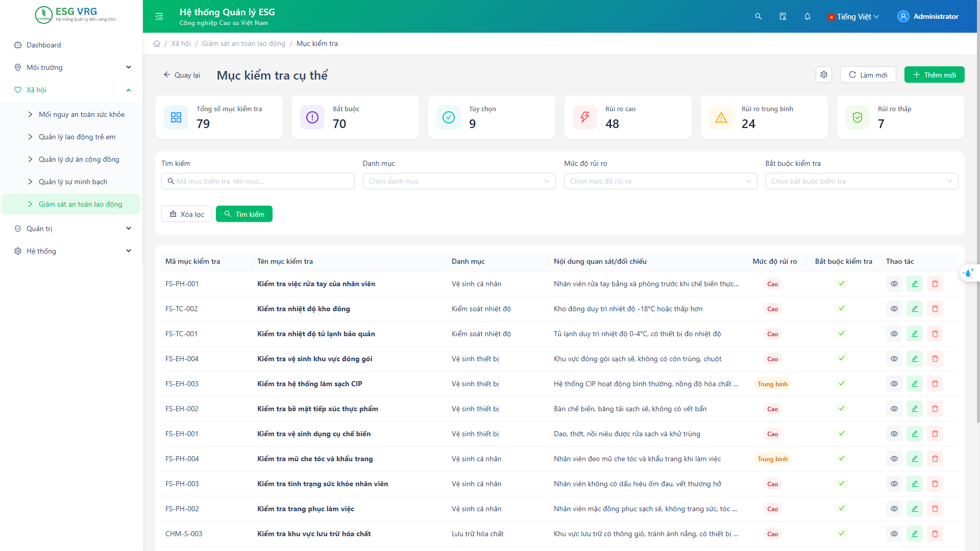This screenshot has height=551, width=980.
Task: Delete row FS-EH-002 with trash icon
Action: point(935,409)
